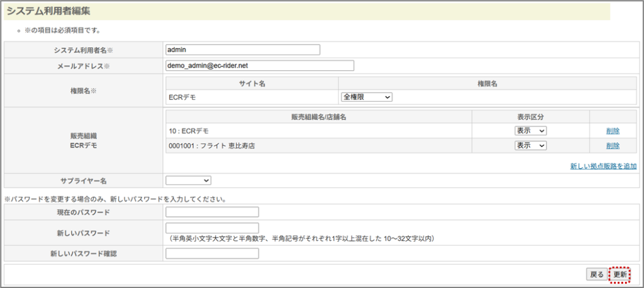This screenshot has width=644, height=288.
Task: Select the 0001001 : フライト 恵比寿店 row text
Action: tap(215, 146)
